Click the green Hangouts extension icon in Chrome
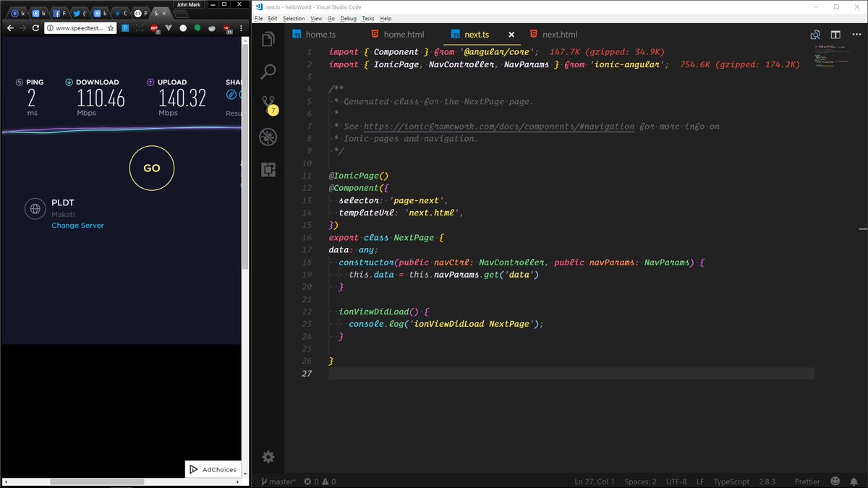868x488 pixels. (x=197, y=28)
